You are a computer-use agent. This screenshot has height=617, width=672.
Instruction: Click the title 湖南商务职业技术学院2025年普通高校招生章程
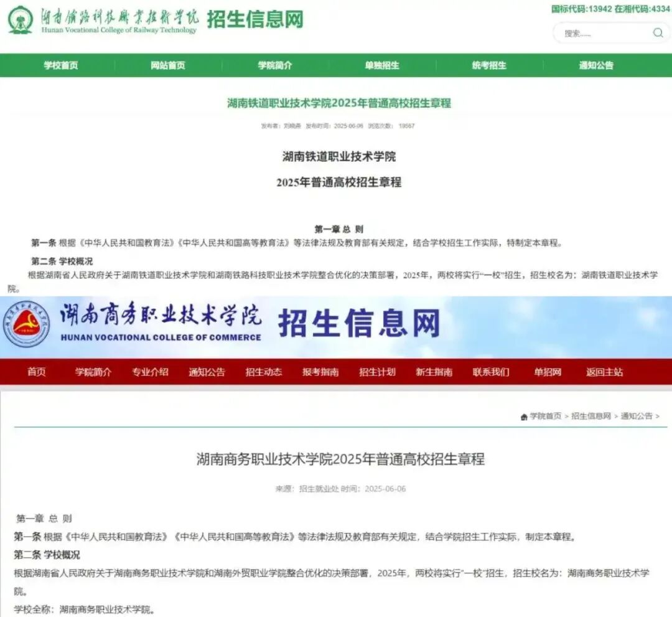coord(341,459)
